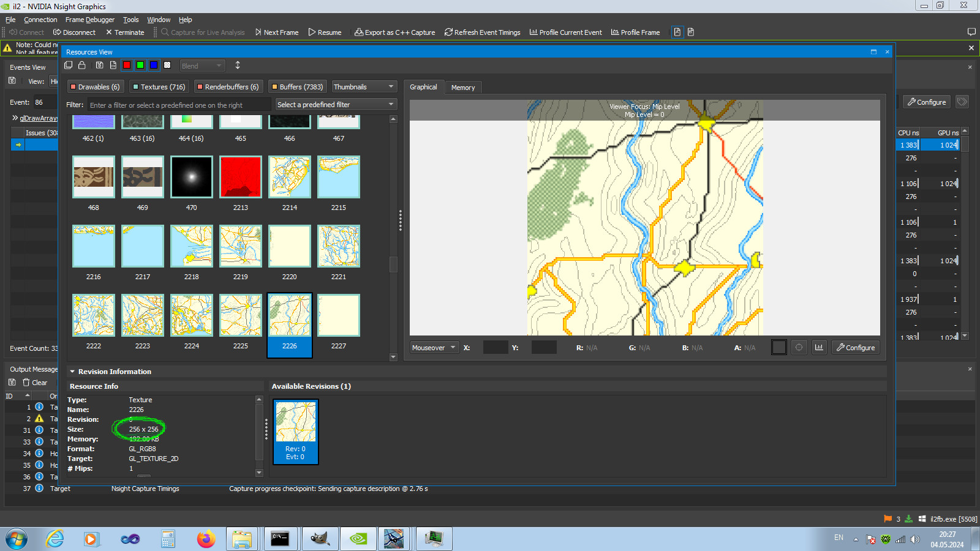Screen dimensions: 980x551
Task: Select texture thumbnail 2213
Action: pos(241,177)
